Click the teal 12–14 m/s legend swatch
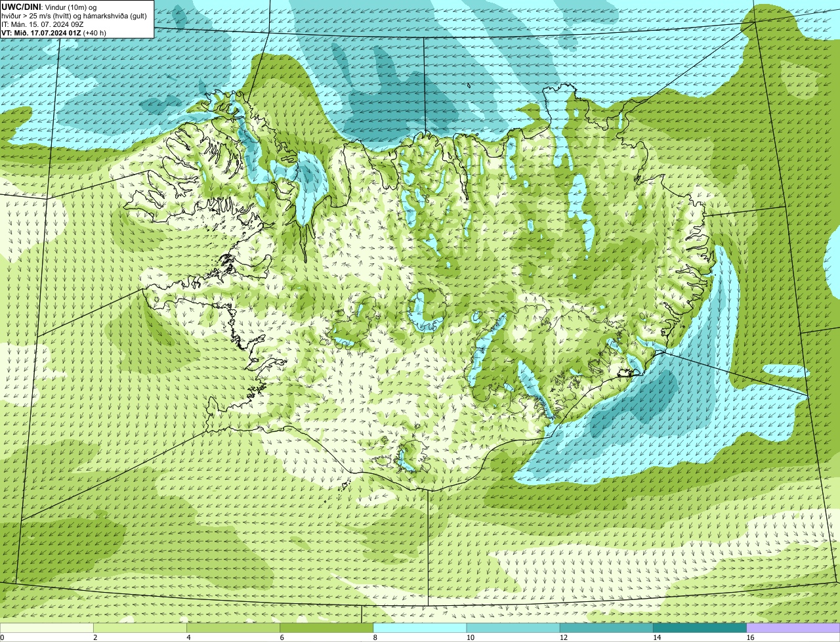The height and width of the screenshot is (642, 840). pyautogui.click(x=606, y=628)
